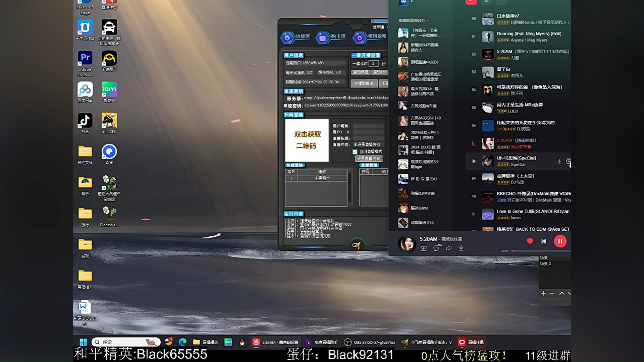Click the 启动伴侣 button
Viewport: 644px width, 362px height.
(x=361, y=72)
